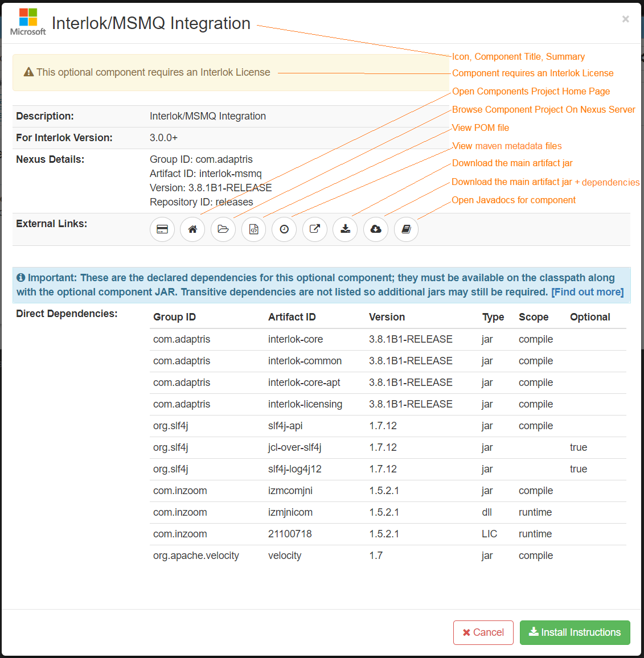
Task: Click the External Links: label
Action: coord(52,224)
